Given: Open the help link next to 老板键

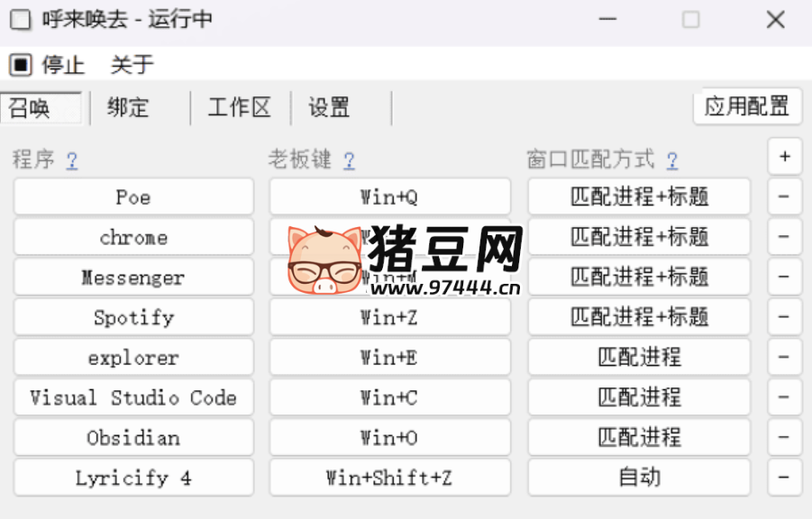Looking at the screenshot, I should pos(349,160).
